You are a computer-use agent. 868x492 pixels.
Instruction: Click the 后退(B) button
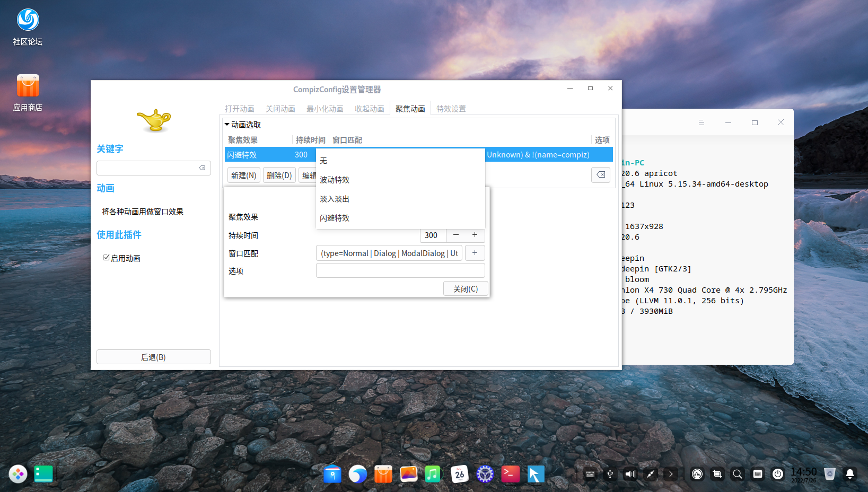pyautogui.click(x=154, y=357)
